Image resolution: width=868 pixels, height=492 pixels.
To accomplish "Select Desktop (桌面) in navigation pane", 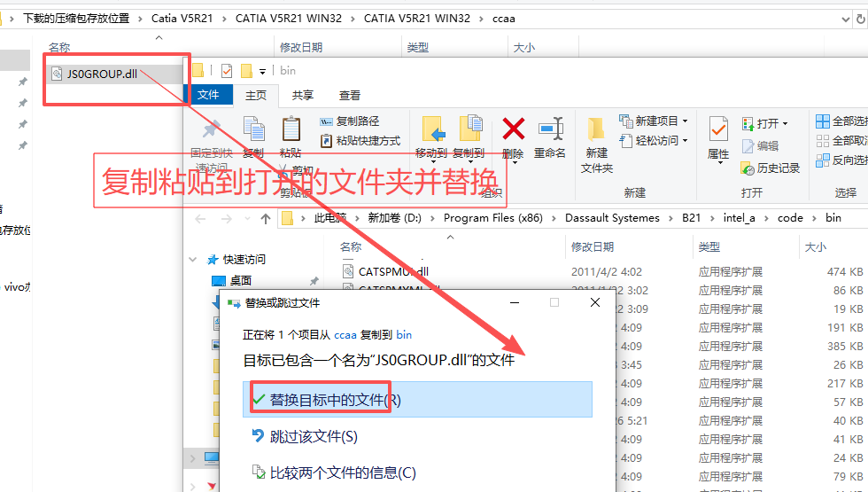I will 241,280.
